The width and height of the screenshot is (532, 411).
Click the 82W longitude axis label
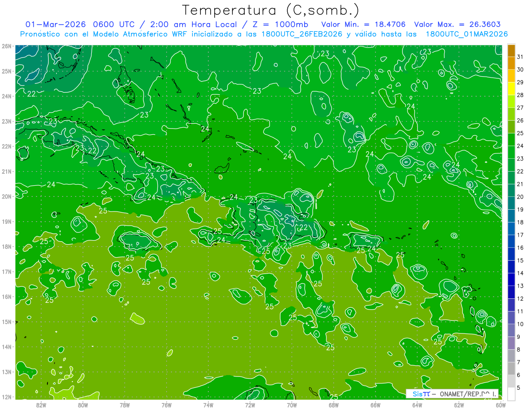41,405
